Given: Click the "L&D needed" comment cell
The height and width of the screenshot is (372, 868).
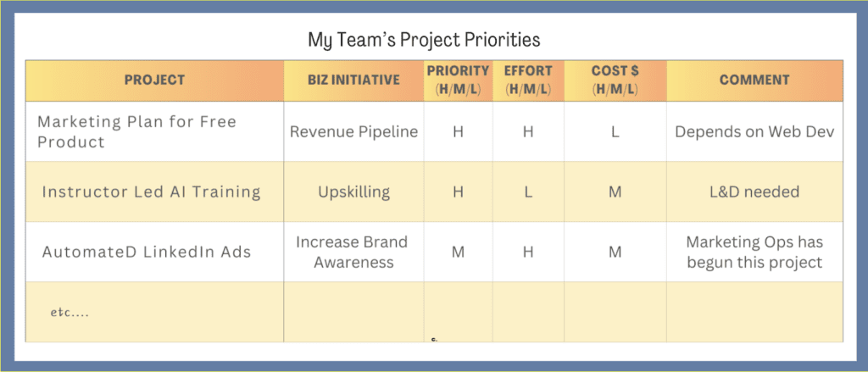Looking at the screenshot, I should click(x=754, y=192).
